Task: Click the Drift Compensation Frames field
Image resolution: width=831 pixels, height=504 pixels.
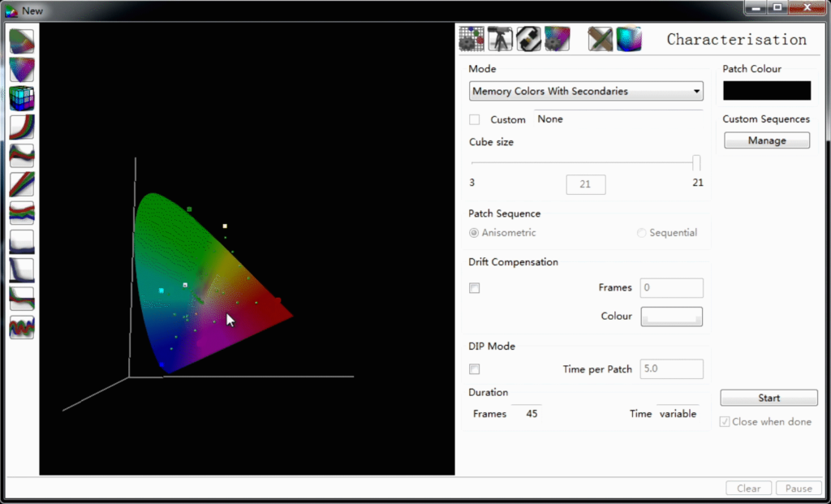Action: (x=671, y=288)
